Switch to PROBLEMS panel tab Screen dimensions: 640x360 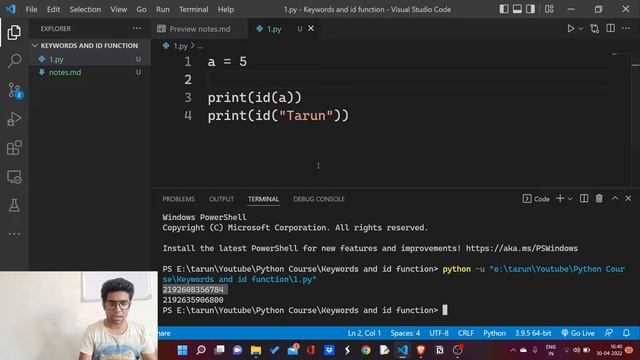point(179,199)
